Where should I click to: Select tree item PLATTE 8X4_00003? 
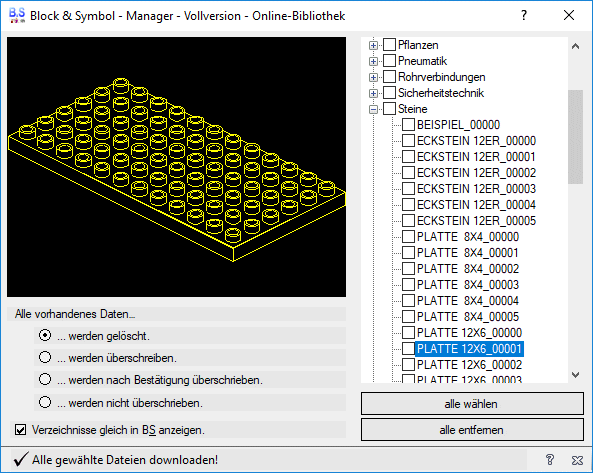click(468, 285)
